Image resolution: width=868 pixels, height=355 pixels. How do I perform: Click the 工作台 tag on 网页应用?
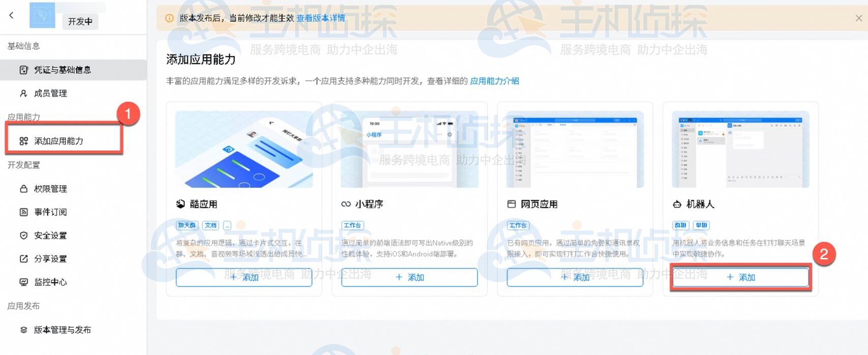(x=518, y=225)
